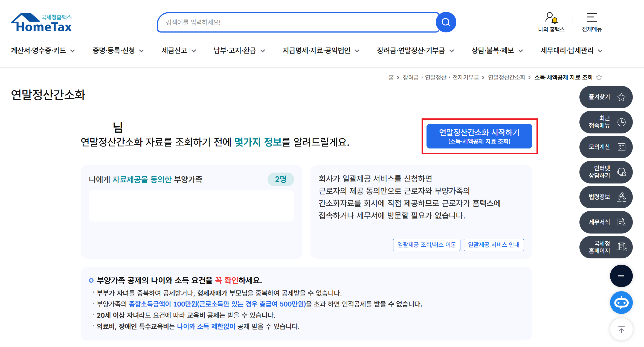Viewport: 644px width, 347px height.
Task: Open 법령정보 gavel sidebar button
Action: pyautogui.click(x=606, y=197)
